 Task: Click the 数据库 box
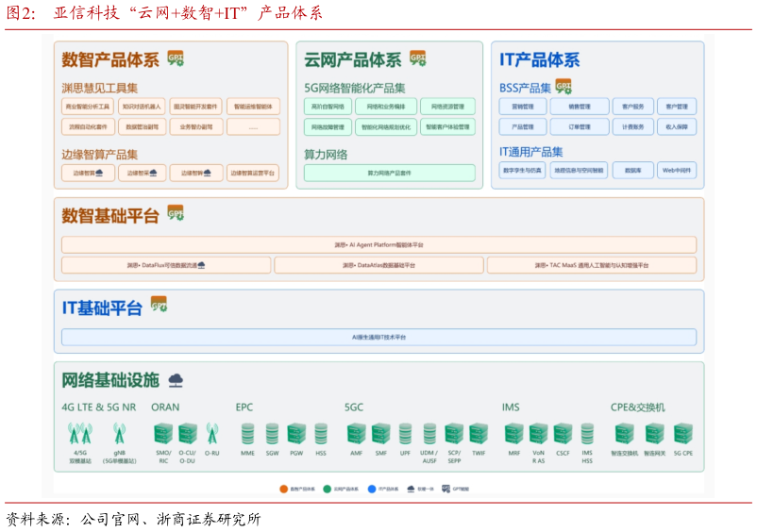tap(633, 171)
